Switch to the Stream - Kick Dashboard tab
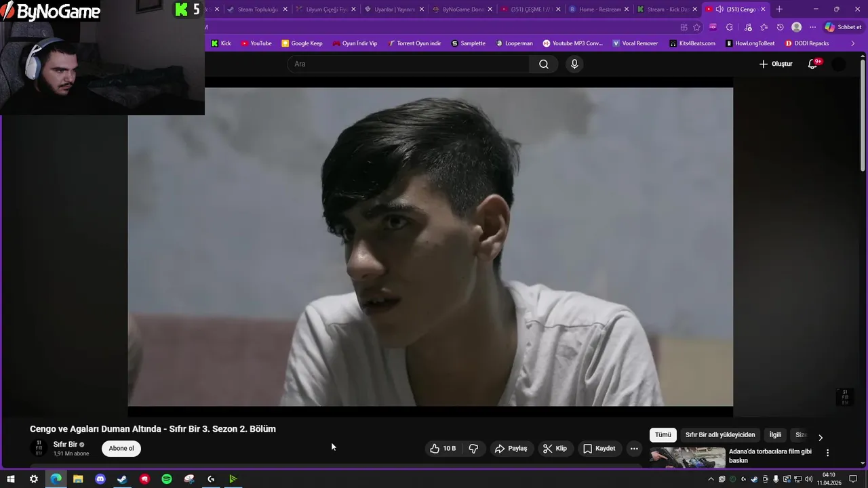The width and height of the screenshot is (868, 488). [667, 9]
